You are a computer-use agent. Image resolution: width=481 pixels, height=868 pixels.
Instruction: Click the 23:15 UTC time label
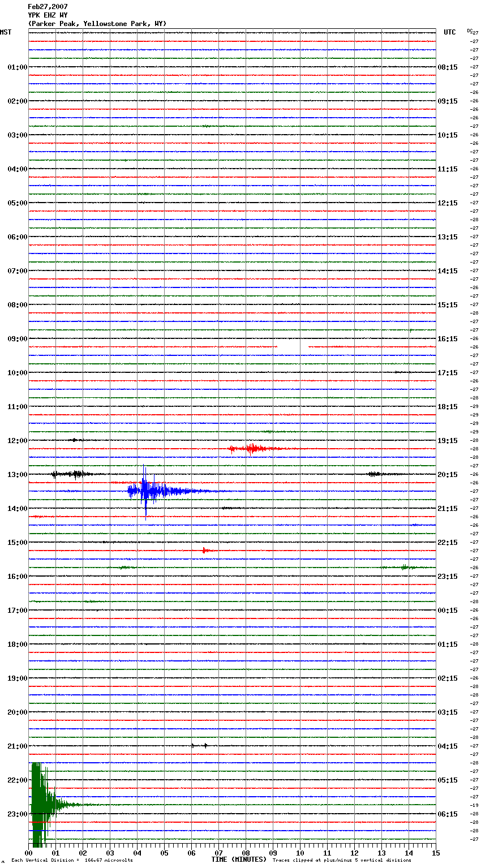point(448,577)
